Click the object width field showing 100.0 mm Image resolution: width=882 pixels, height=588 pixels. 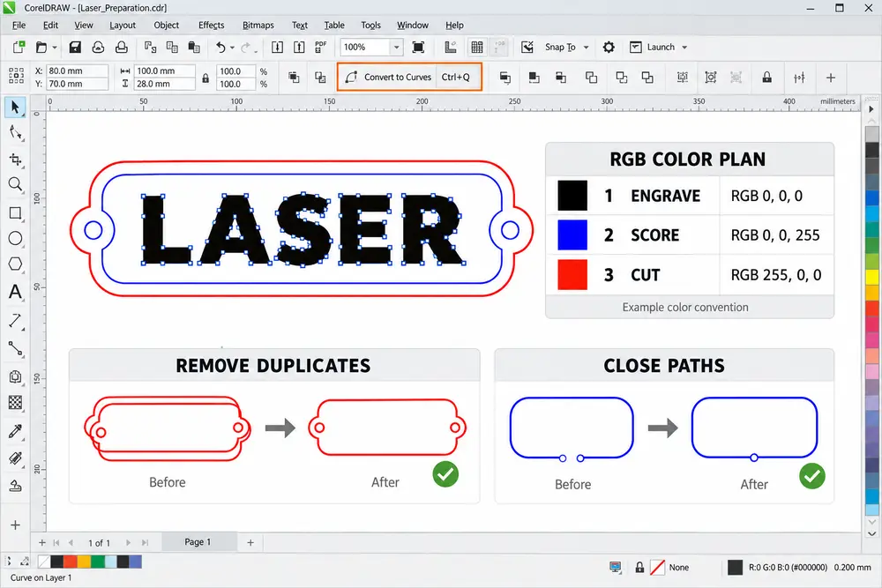pos(165,71)
